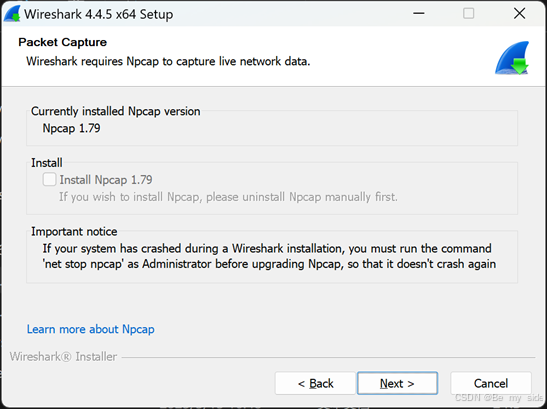Click the Wireshark logo with green download arrow
This screenshot has width=547, height=409.
tap(512, 58)
